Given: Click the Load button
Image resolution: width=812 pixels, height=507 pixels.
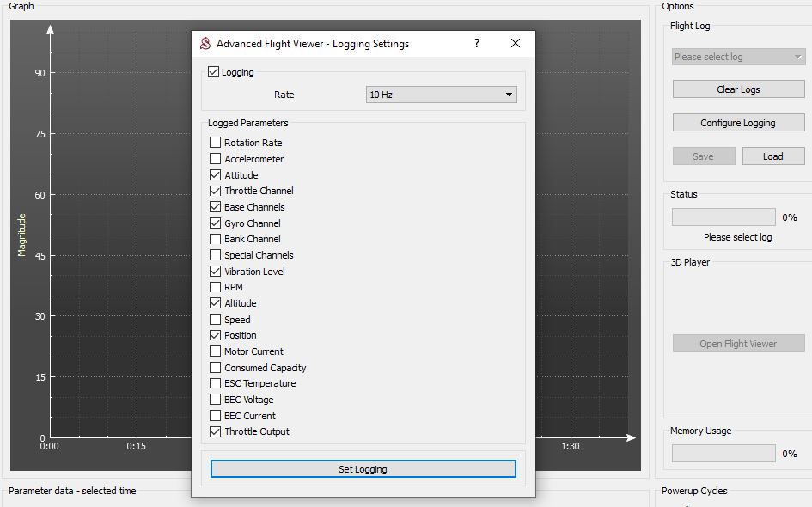Looking at the screenshot, I should 772,156.
